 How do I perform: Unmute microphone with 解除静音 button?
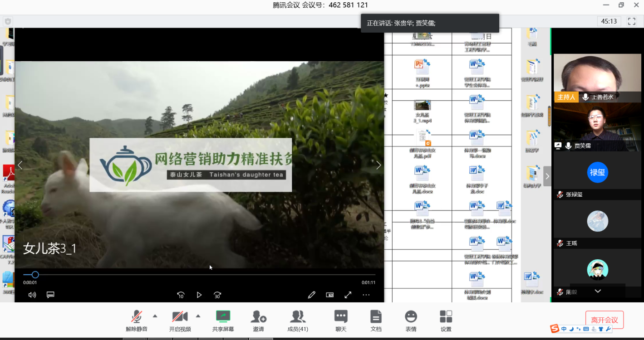pyautogui.click(x=136, y=320)
